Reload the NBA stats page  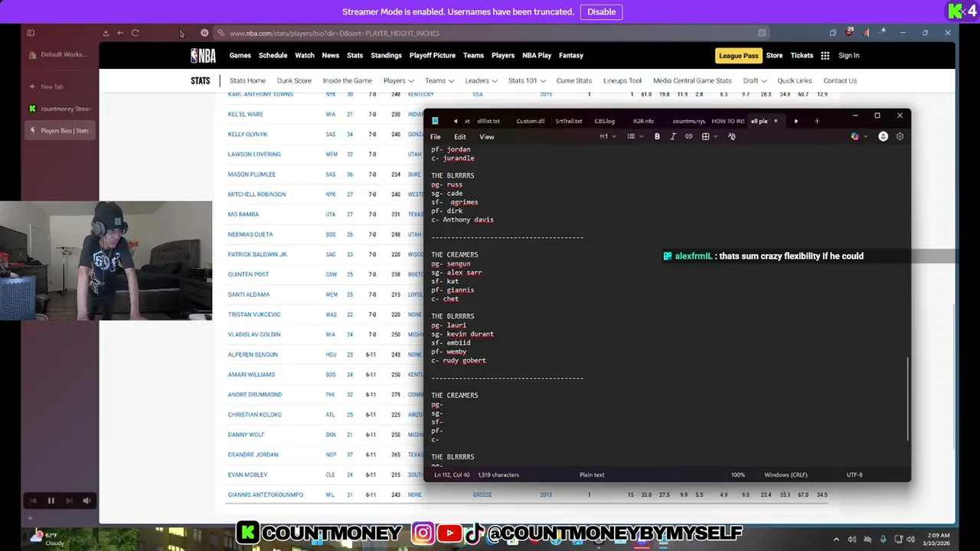pos(136,33)
